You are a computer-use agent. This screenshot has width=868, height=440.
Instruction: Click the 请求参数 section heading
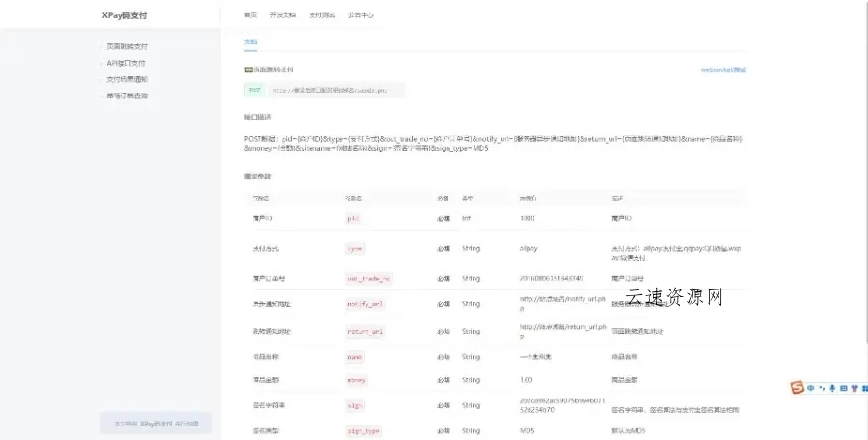[258, 177]
